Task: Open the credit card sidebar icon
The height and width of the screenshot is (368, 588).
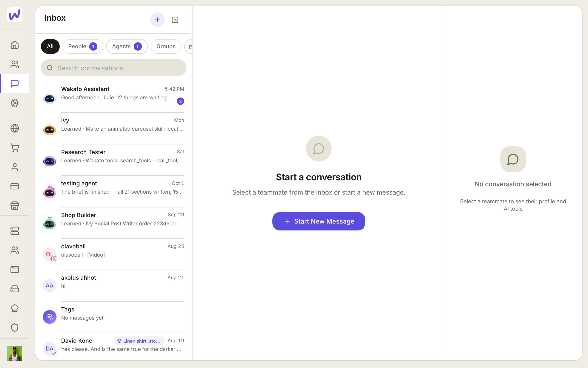Action: pyautogui.click(x=14, y=186)
